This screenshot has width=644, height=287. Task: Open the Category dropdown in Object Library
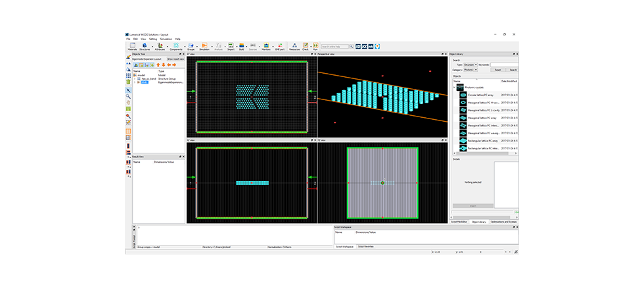point(471,70)
